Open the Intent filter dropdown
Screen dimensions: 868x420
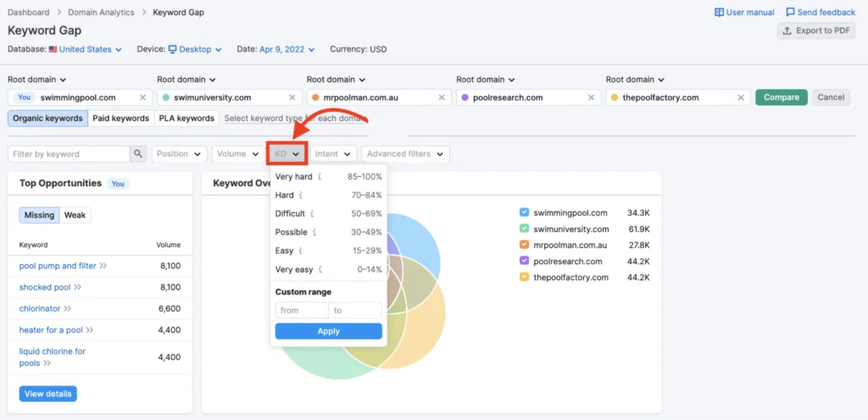332,154
